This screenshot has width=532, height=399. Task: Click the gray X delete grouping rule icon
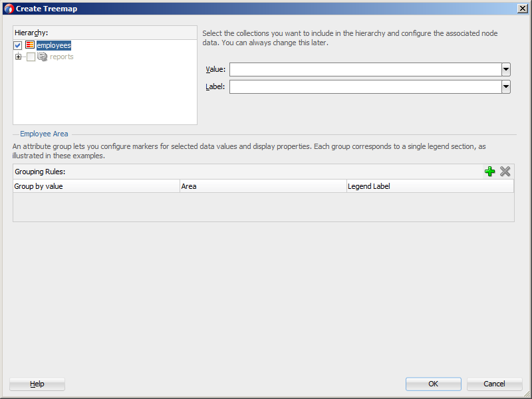pos(505,172)
